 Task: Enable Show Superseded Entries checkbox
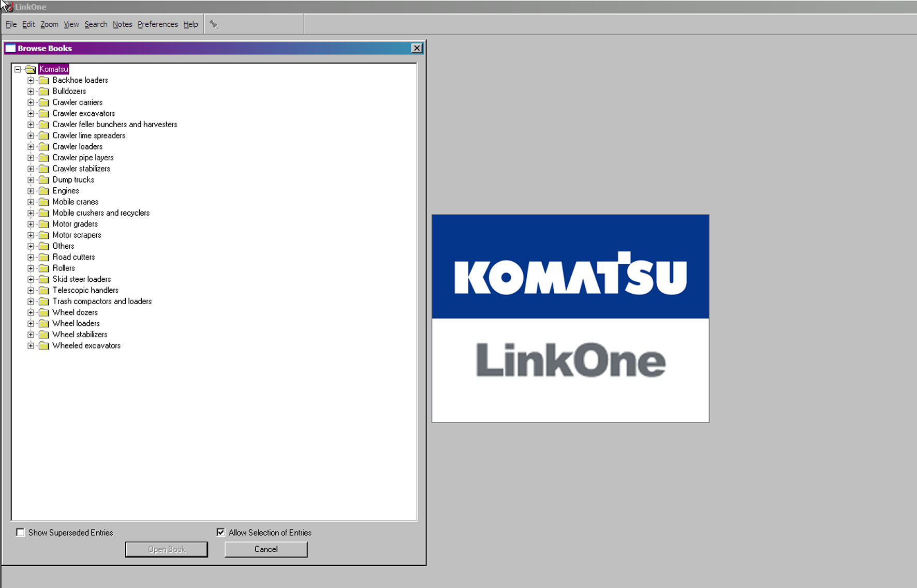(20, 532)
